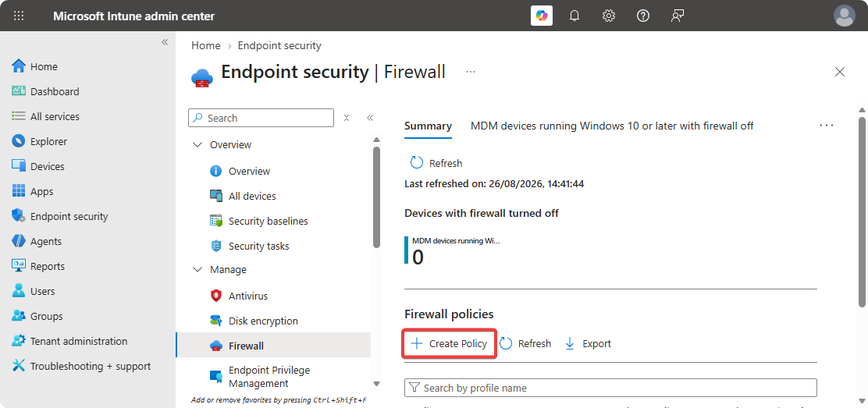Open the help question mark
This screenshot has height=408, width=868.
[x=642, y=16]
